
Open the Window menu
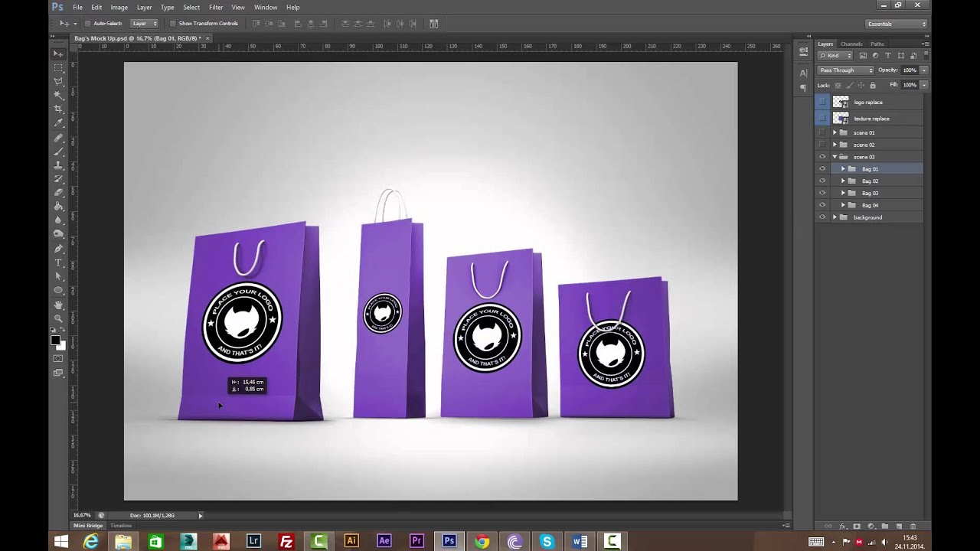click(266, 7)
